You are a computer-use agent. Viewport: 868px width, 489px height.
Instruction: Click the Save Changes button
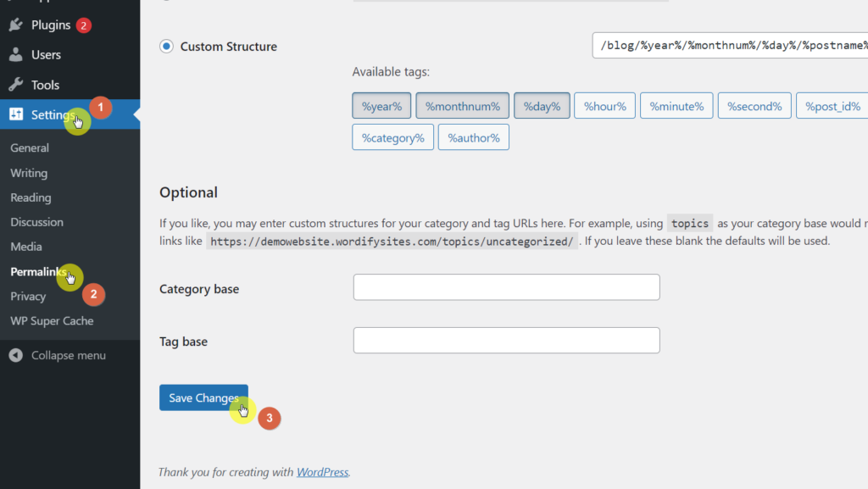tap(203, 397)
